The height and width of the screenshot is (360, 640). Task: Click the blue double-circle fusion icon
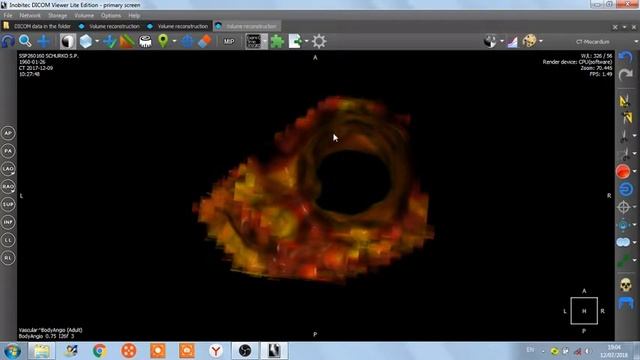pos(623,242)
